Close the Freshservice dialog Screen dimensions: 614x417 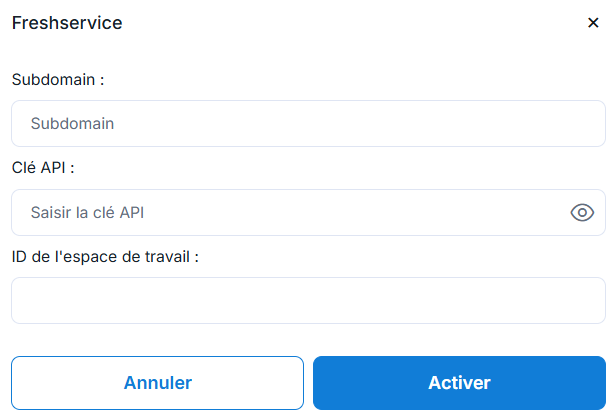coord(593,23)
